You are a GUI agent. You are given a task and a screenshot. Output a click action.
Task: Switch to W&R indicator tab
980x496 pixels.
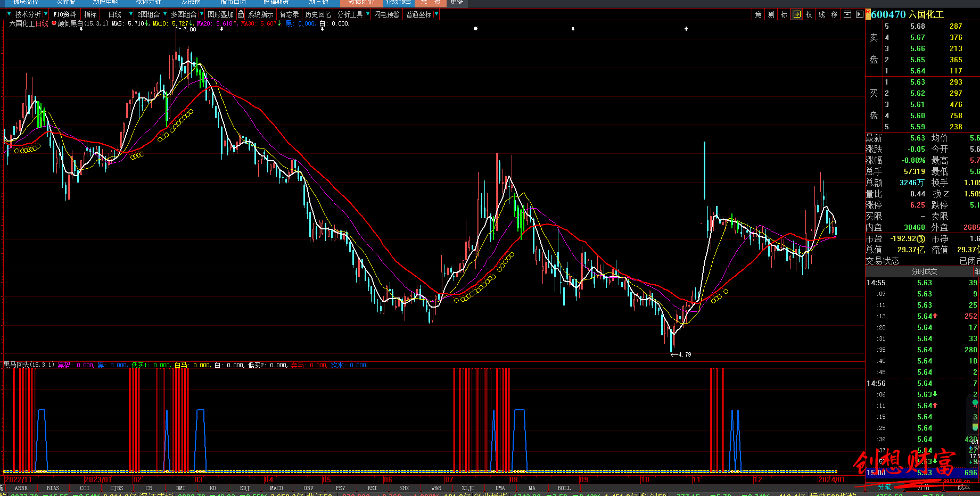pyautogui.click(x=436, y=488)
